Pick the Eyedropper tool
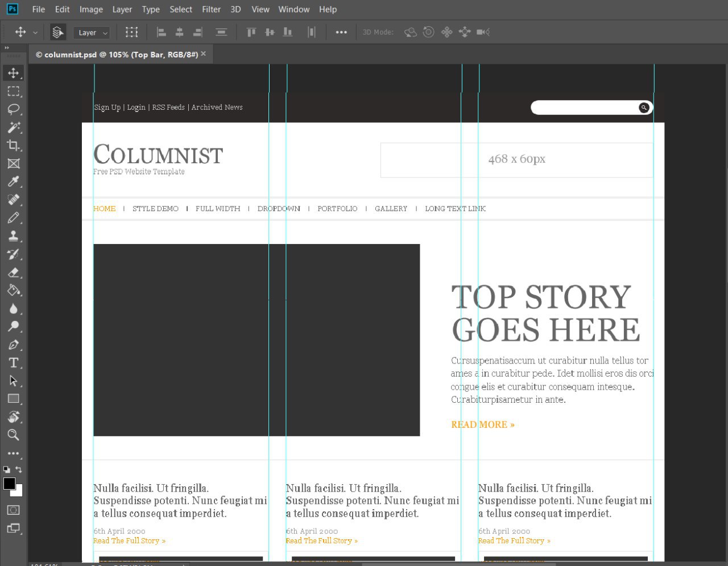This screenshot has height=566, width=728. [x=14, y=181]
